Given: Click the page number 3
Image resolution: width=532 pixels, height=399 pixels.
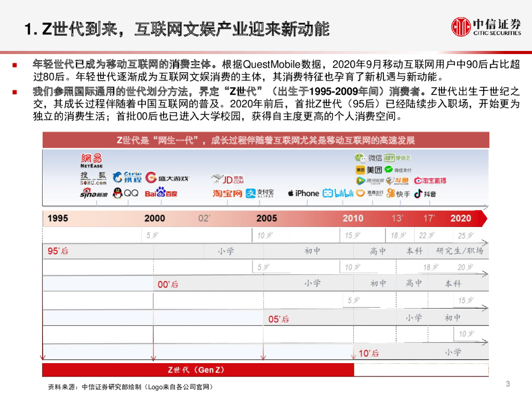Looking at the screenshot, I should point(508,384).
